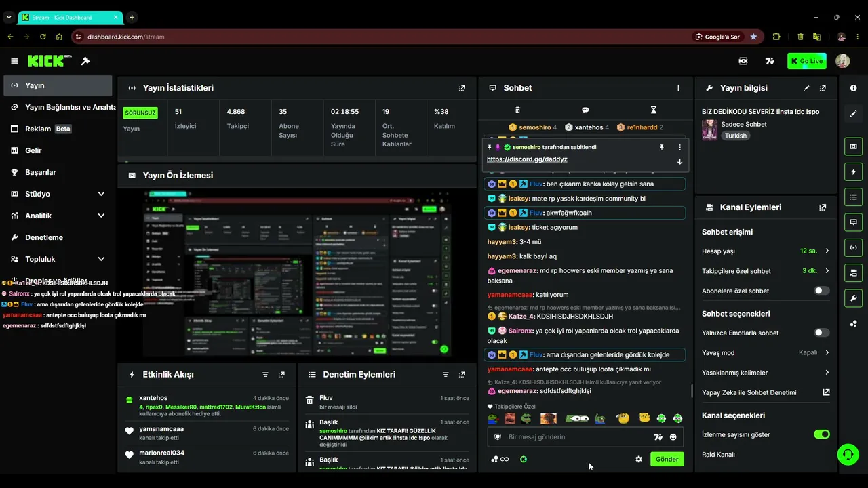868x488 pixels.
Task: Pop out the Denetim Eylemleri panel
Action: (462, 374)
